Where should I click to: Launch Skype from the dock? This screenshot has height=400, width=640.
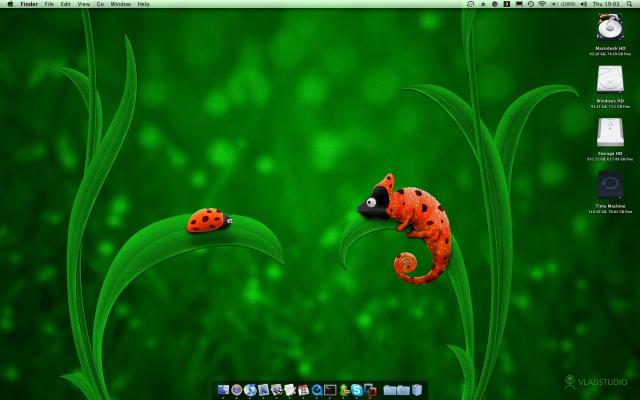[357, 390]
